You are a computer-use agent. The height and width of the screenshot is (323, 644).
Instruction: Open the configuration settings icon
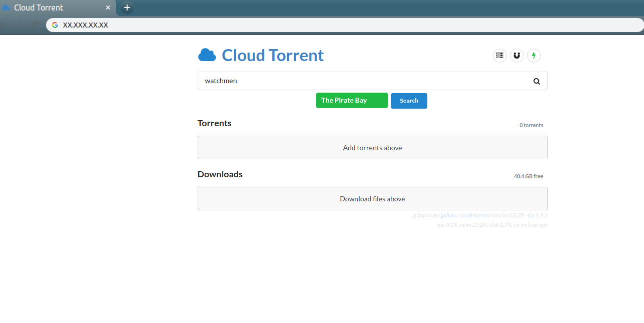click(x=499, y=56)
